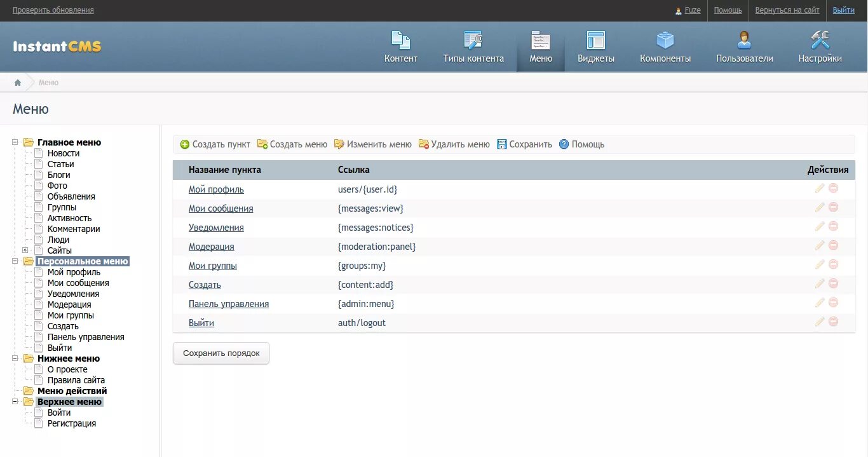Open the Меню tab in the top navigation
This screenshot has width=868, height=457.
pos(541,47)
